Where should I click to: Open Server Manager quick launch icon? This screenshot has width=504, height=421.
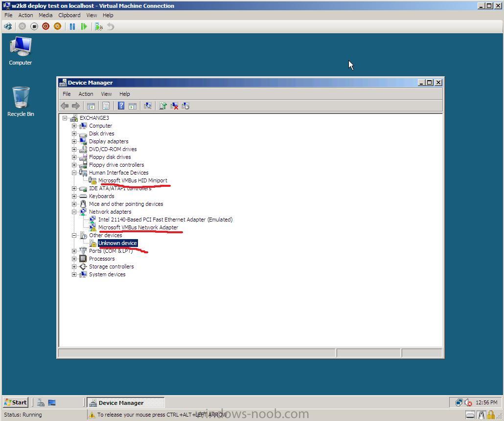click(x=41, y=402)
